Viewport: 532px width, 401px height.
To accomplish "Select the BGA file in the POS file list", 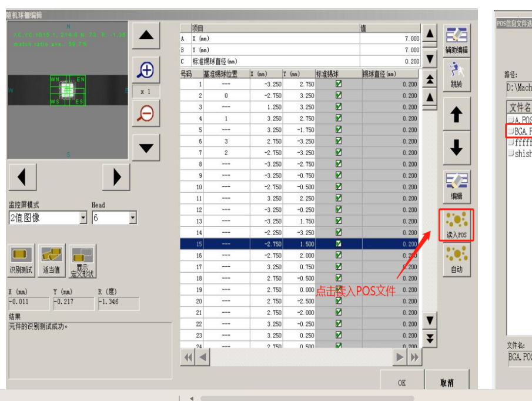I will click(x=520, y=131).
